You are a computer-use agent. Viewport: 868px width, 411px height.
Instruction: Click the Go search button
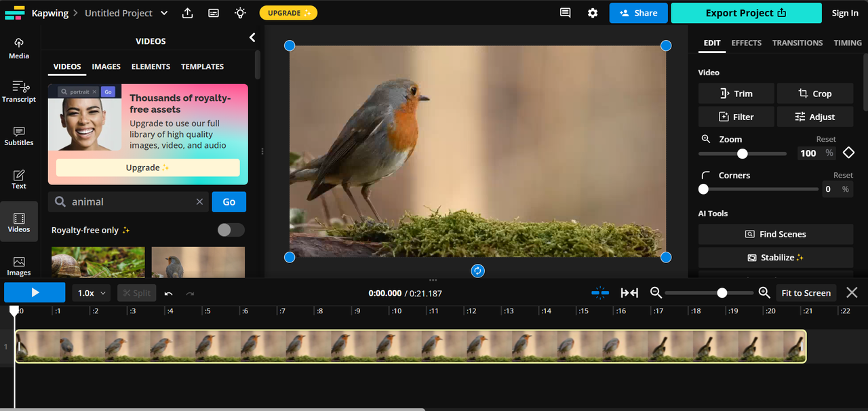[x=229, y=201]
